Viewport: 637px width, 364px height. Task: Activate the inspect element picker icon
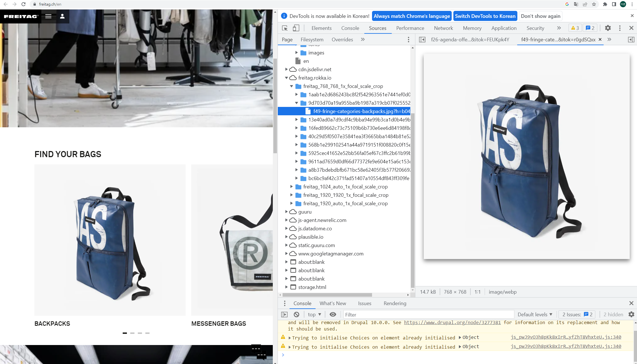point(285,28)
